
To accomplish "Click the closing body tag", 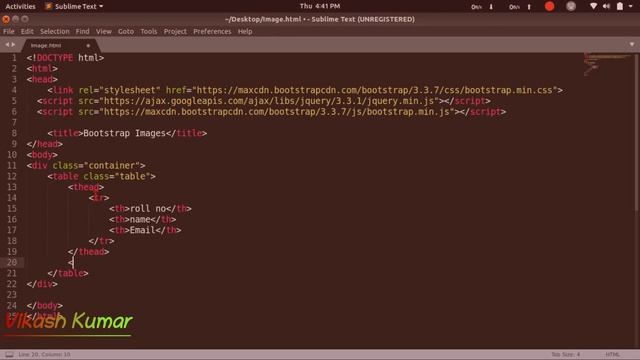I will [x=44, y=305].
